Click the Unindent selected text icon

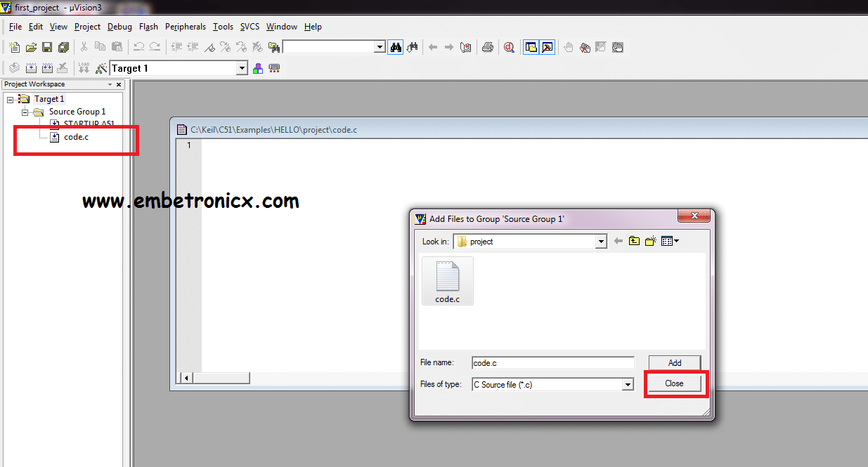click(x=192, y=47)
